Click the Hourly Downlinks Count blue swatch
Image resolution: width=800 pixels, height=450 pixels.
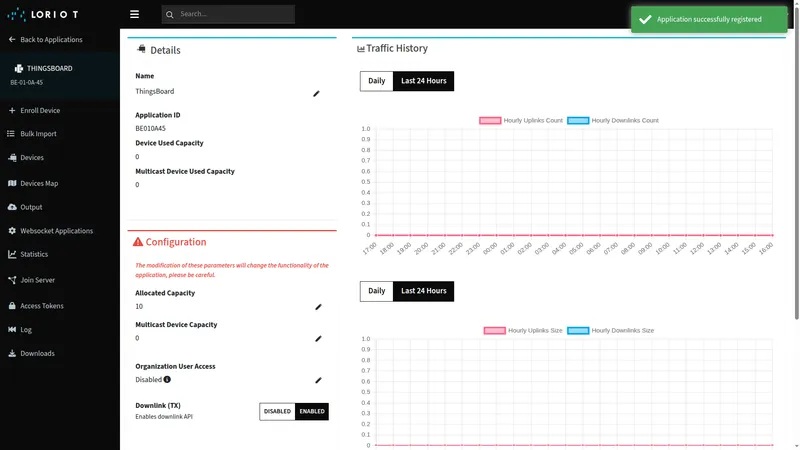(578, 120)
